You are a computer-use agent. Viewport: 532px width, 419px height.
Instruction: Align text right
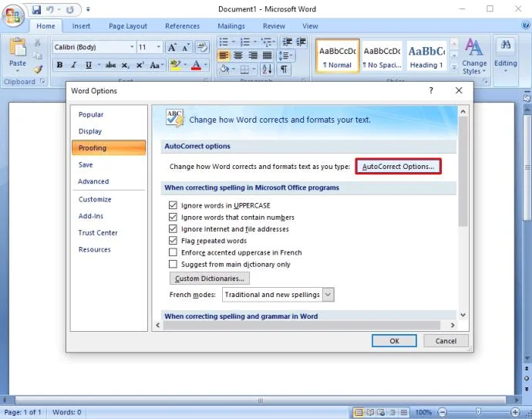click(252, 55)
